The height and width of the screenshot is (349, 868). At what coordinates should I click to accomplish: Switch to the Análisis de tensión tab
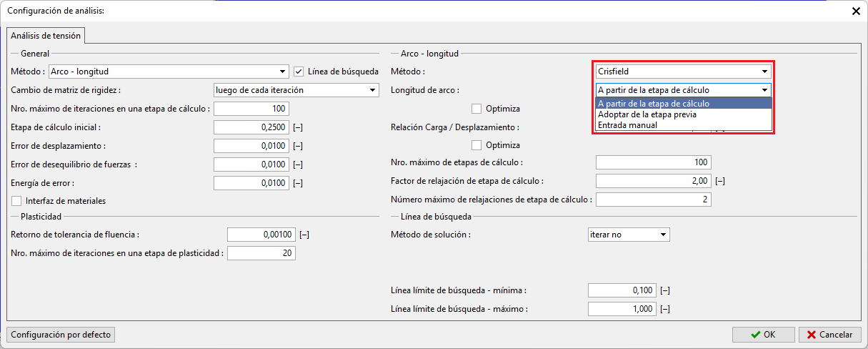coord(46,35)
